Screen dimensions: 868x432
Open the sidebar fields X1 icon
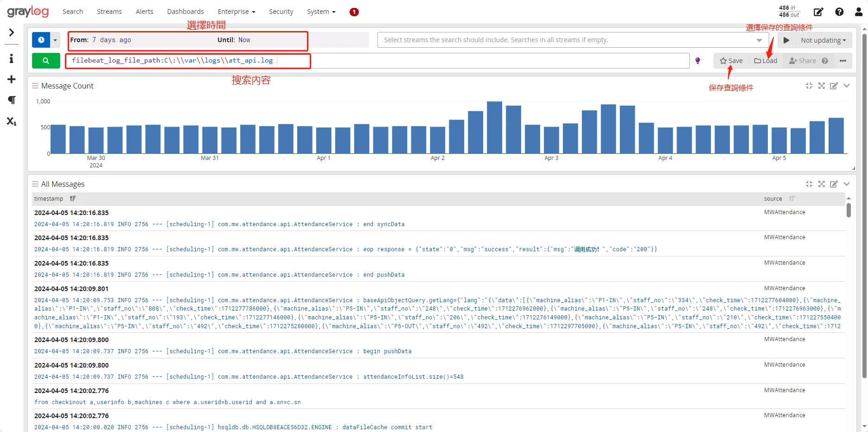pyautogui.click(x=12, y=121)
